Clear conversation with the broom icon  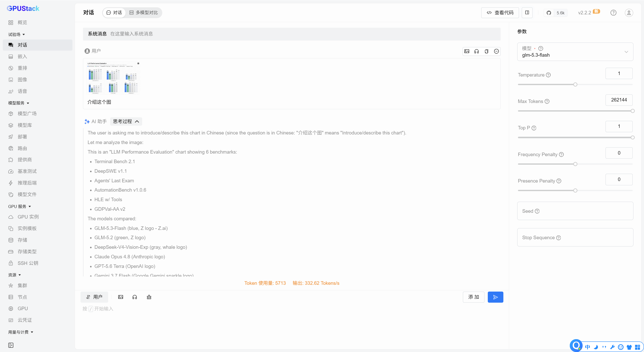point(149,297)
